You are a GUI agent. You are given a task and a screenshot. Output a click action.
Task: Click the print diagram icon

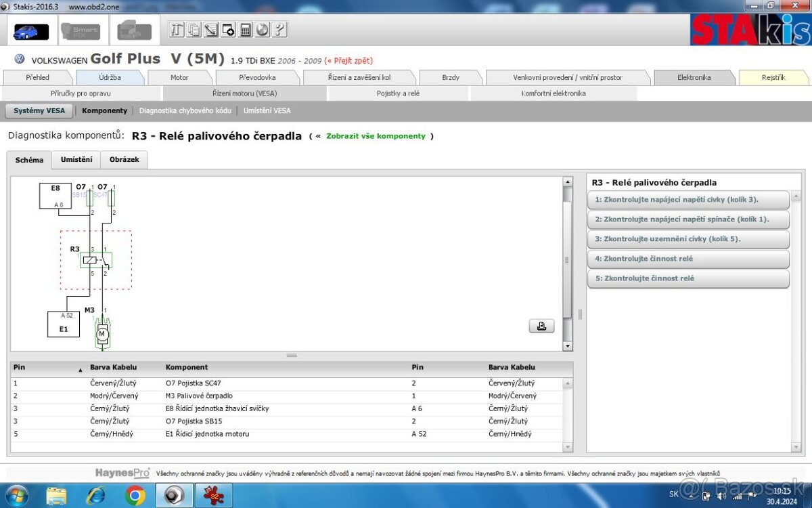[x=541, y=326]
